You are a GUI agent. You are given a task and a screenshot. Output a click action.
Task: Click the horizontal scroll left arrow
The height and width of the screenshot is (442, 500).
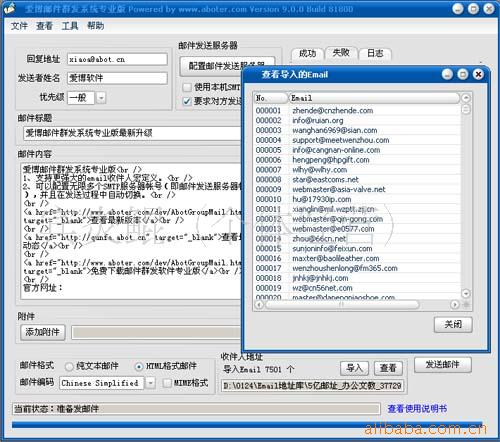click(x=260, y=304)
